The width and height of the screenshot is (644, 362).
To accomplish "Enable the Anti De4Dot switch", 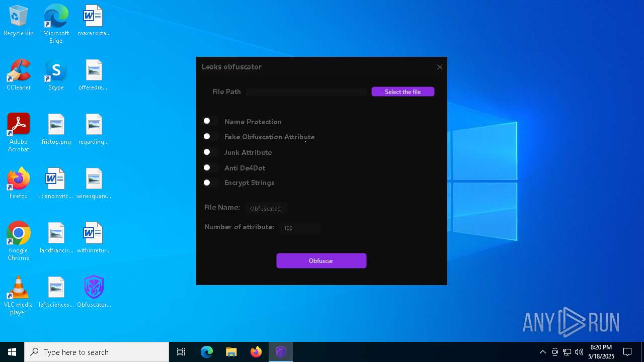I will (211, 167).
